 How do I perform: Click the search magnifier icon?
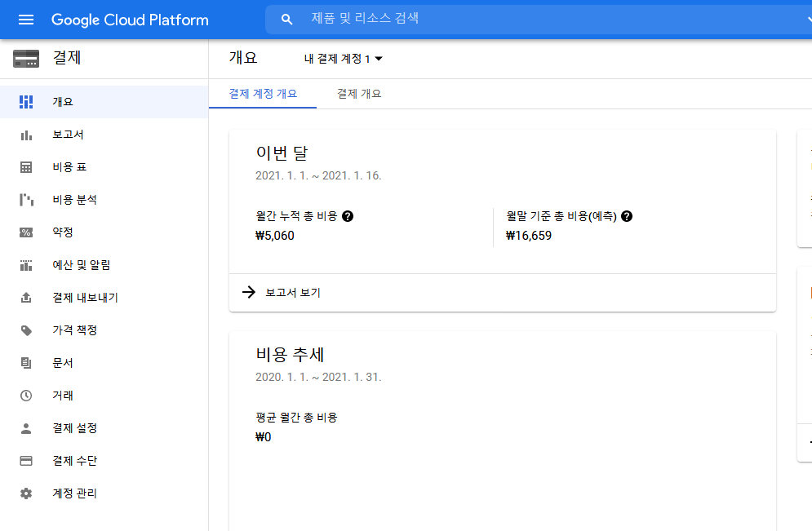[x=286, y=20]
